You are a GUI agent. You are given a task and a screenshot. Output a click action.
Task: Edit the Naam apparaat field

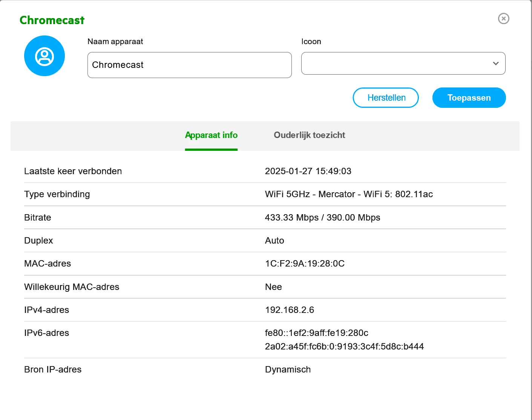(x=189, y=65)
